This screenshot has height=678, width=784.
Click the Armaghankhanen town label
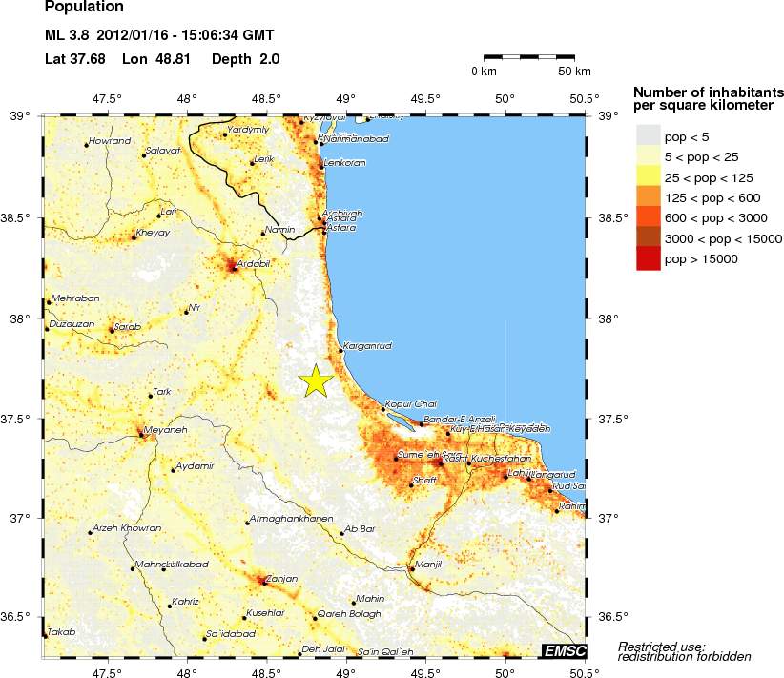pos(292,519)
